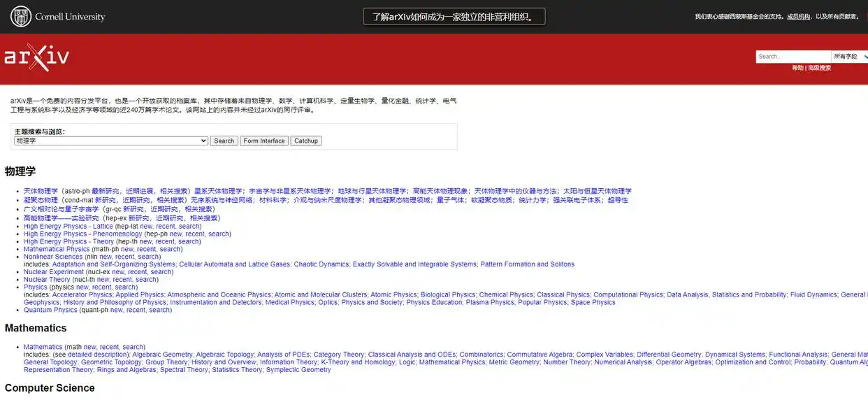Open the Chaotic Dynamics subcategory link
868x400 pixels.
321,264
